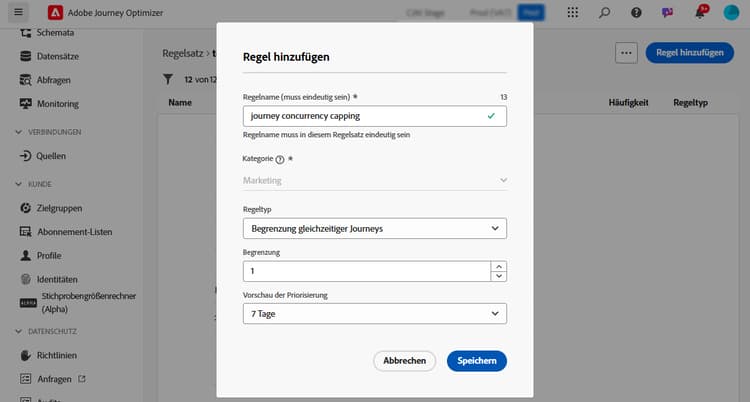Increase the Begrenzung value with up arrow

[x=498, y=266]
